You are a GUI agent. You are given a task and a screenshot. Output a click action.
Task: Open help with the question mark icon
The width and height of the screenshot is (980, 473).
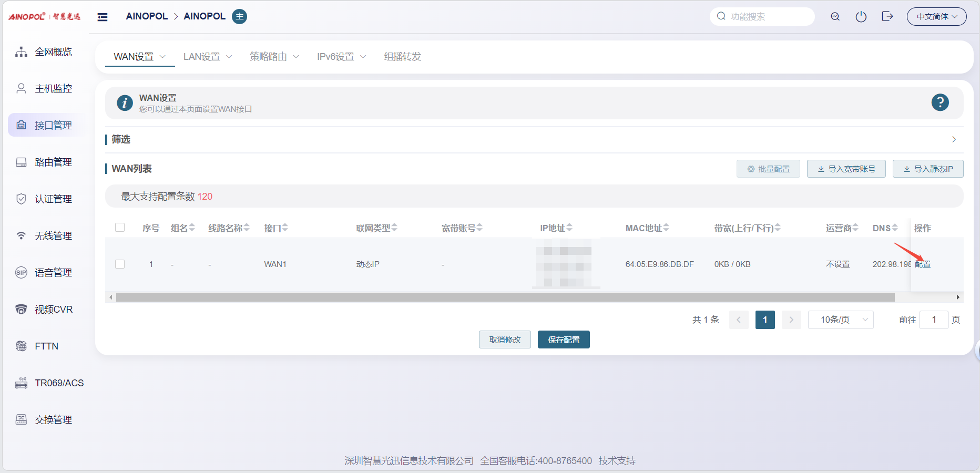click(x=940, y=102)
